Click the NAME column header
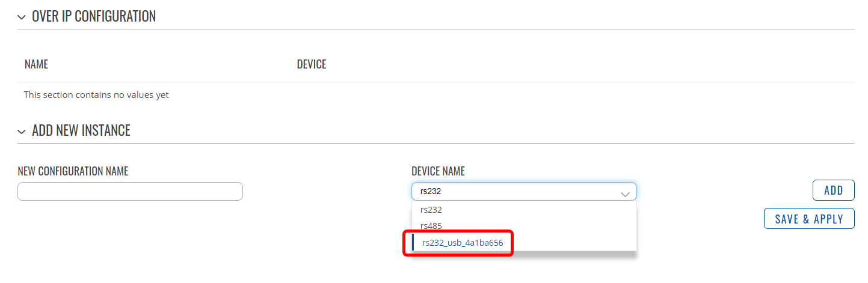The height and width of the screenshot is (283, 868). tap(36, 64)
